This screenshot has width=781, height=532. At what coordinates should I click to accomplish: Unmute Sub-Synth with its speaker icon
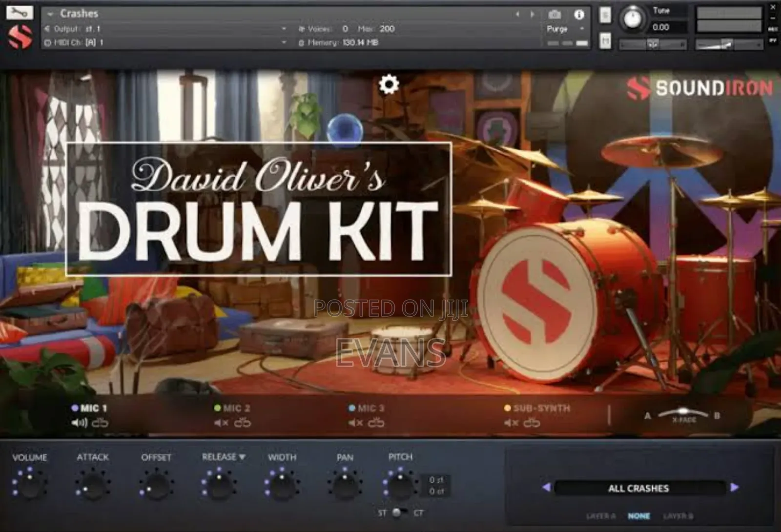coord(511,423)
